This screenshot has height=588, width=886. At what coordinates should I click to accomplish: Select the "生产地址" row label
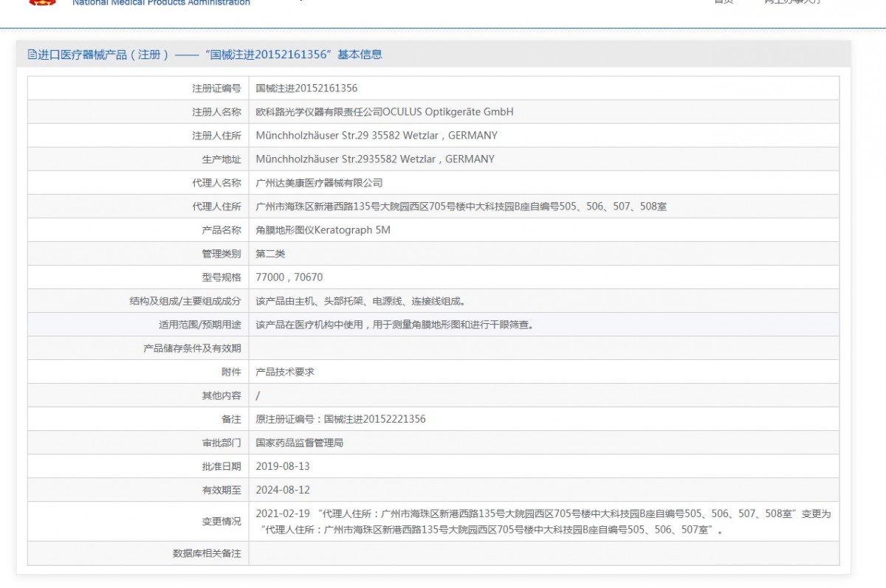pos(221,159)
